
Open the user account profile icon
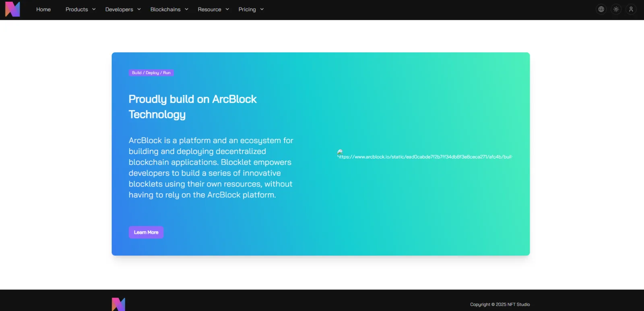tap(631, 9)
